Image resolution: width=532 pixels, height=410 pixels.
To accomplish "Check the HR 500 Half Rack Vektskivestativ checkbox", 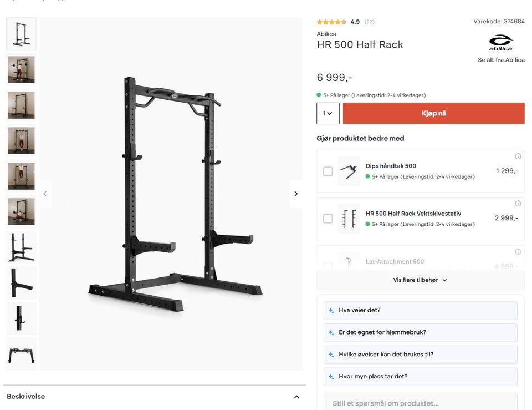I will tap(328, 219).
